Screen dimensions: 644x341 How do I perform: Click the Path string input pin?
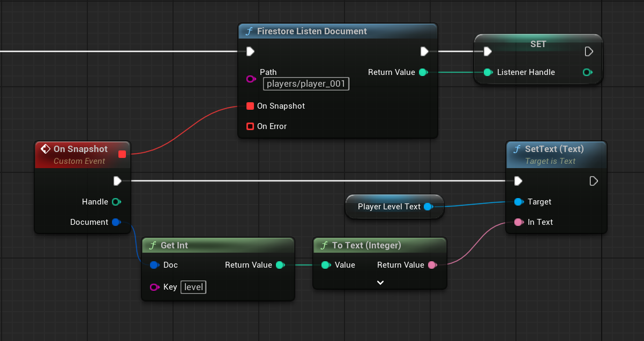point(250,79)
